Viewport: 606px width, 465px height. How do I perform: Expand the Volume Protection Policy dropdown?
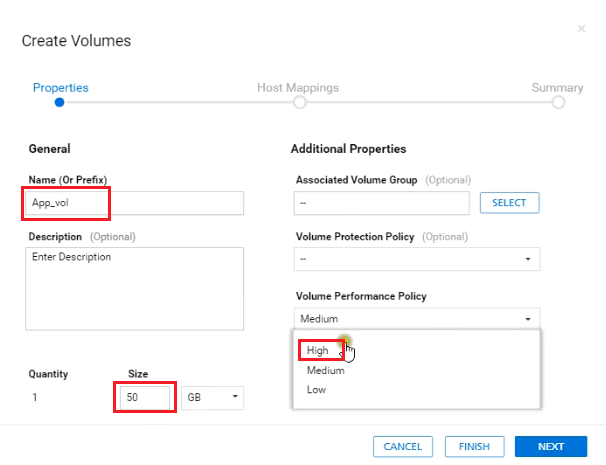[417, 259]
